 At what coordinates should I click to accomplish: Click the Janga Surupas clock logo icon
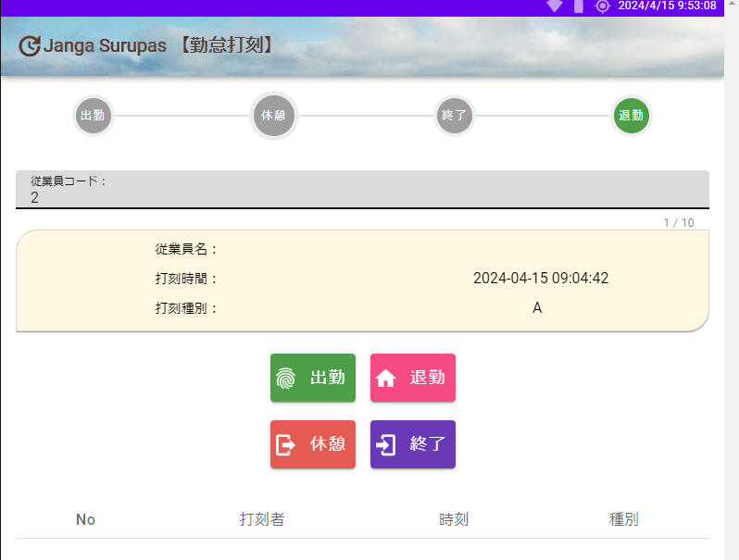(30, 45)
